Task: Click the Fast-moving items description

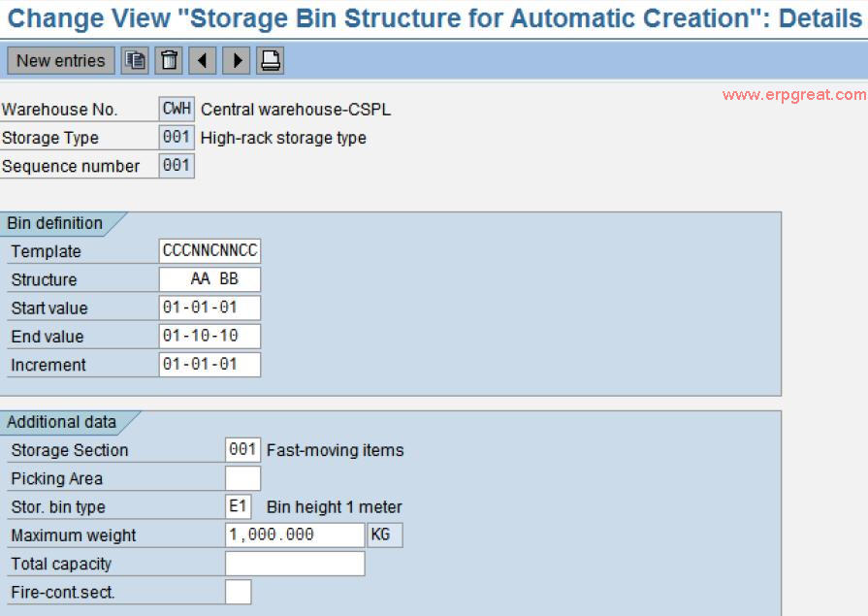Action: coord(335,450)
